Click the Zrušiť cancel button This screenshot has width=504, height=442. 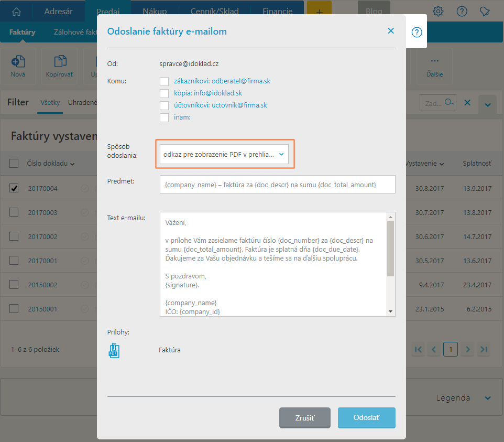point(304,418)
